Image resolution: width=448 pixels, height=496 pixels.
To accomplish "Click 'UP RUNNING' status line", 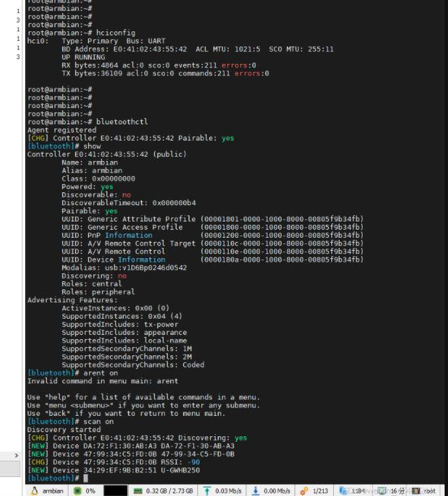I will click(83, 57).
